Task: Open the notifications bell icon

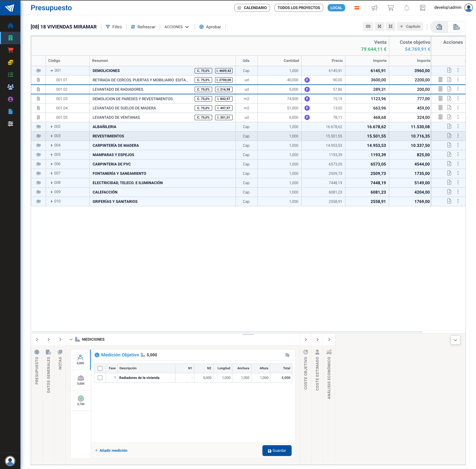Action: click(406, 8)
